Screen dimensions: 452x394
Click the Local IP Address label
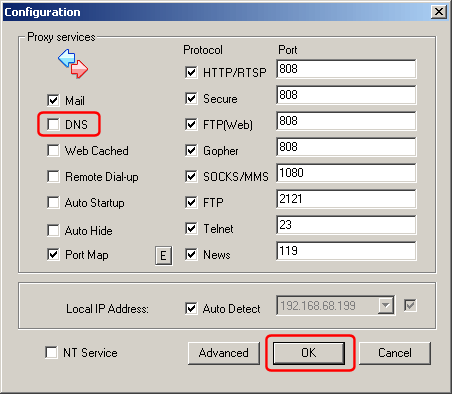107,309
